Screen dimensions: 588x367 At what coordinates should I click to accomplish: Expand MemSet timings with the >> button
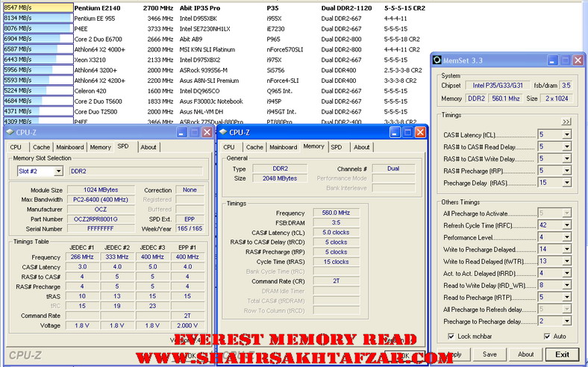[x=566, y=122]
